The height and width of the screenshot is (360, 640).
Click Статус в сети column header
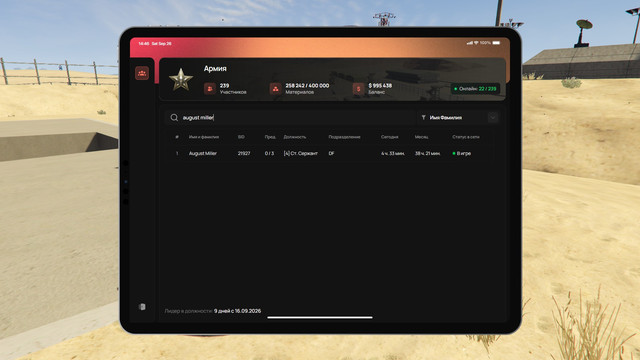point(466,137)
